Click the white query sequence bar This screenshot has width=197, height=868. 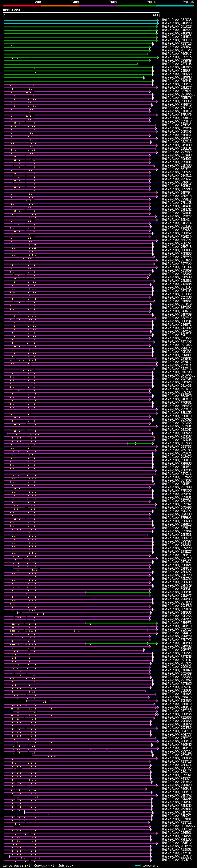pos(81,13)
